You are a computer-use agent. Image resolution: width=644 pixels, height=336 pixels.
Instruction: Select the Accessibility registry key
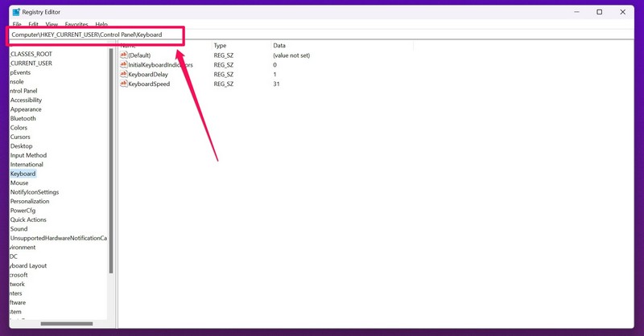tap(27, 100)
